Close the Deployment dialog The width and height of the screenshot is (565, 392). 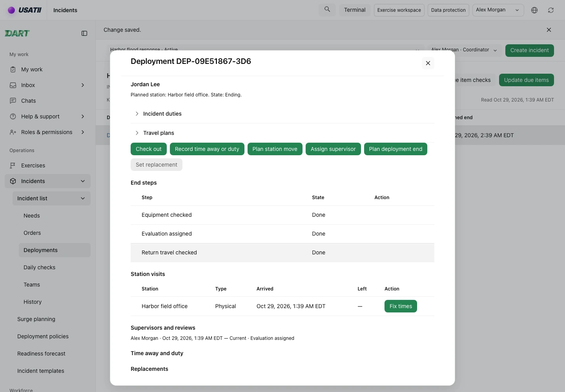(x=428, y=63)
